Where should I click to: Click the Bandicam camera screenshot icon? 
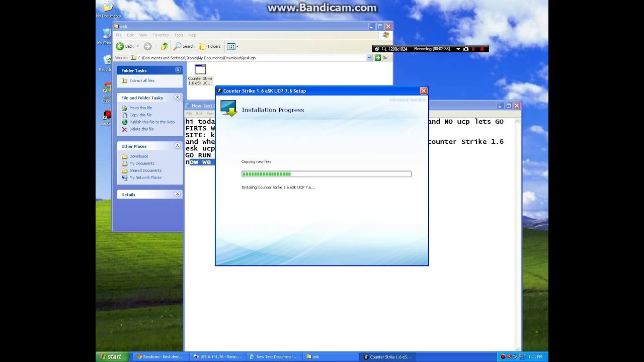tap(466, 49)
